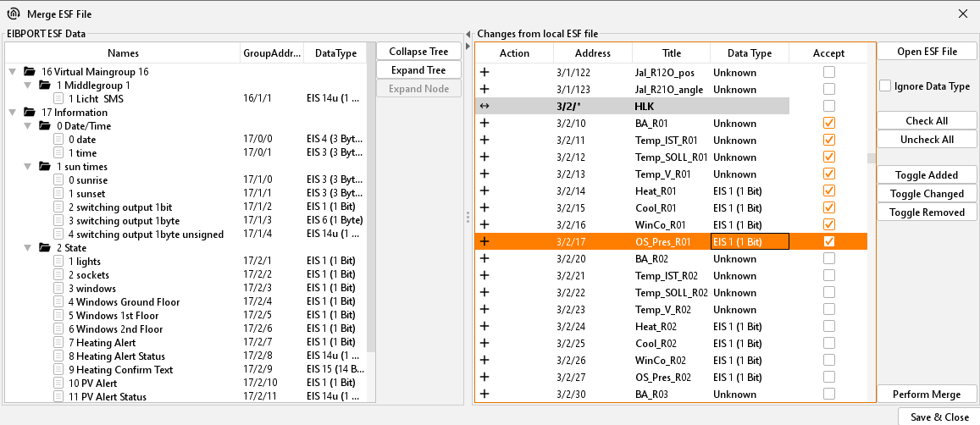Click the Names column header
980x425 pixels.
tap(123, 53)
